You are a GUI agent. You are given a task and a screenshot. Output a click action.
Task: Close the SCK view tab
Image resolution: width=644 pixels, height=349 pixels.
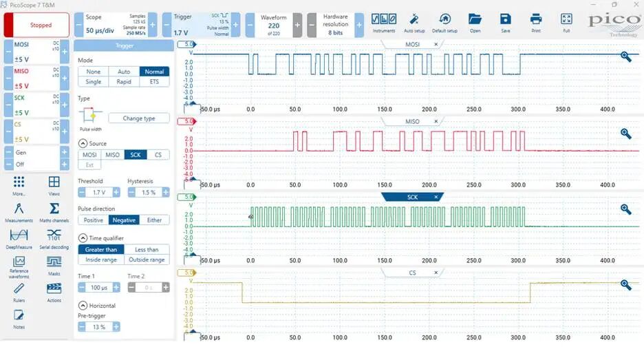click(x=436, y=198)
